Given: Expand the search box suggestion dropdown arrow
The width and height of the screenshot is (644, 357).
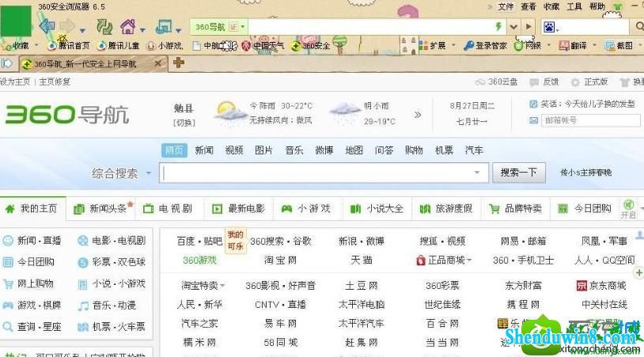Looking at the screenshot, I should tap(477, 173).
